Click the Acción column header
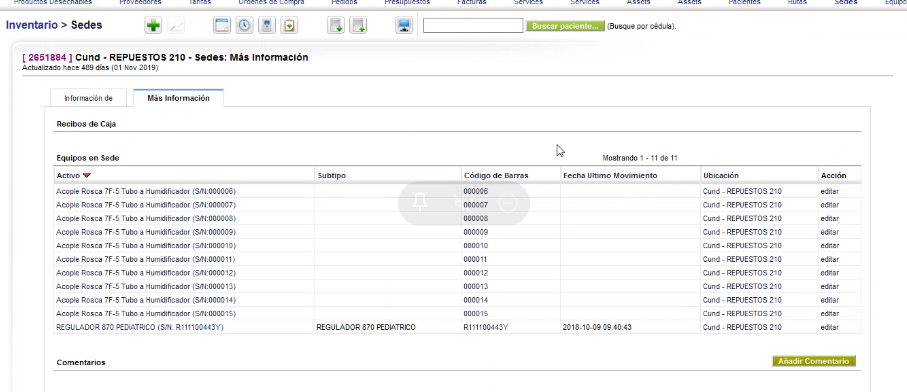This screenshot has height=392, width=907. 833,175
